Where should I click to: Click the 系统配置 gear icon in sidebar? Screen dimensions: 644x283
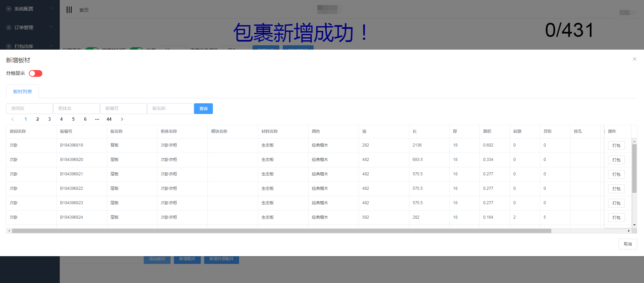pyautogui.click(x=9, y=9)
